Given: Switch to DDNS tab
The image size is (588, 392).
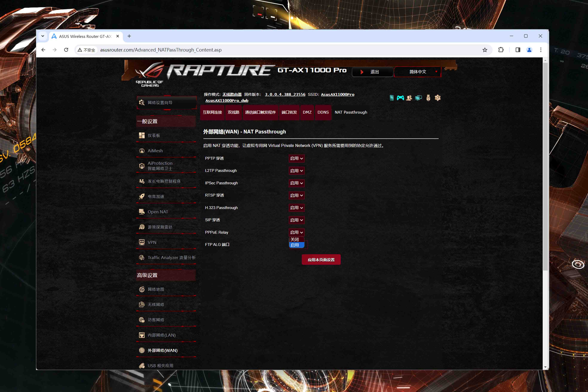Looking at the screenshot, I should point(323,112).
